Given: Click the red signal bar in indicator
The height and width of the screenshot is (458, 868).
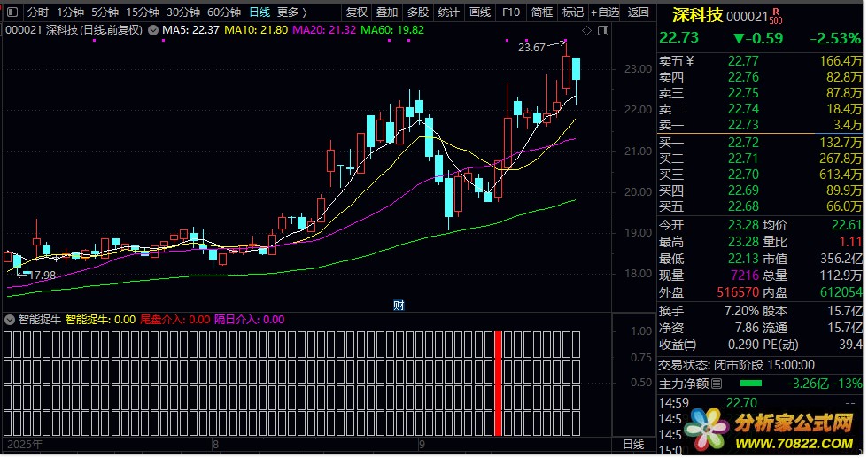Looking at the screenshot, I should [x=498, y=383].
